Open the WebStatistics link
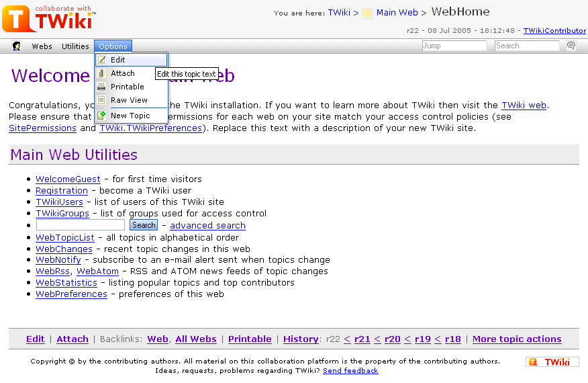Screen dimensions: 588x383 (x=66, y=283)
